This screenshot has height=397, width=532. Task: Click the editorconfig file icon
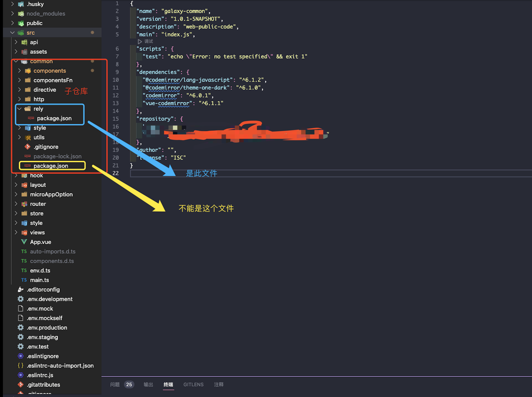[21, 289]
